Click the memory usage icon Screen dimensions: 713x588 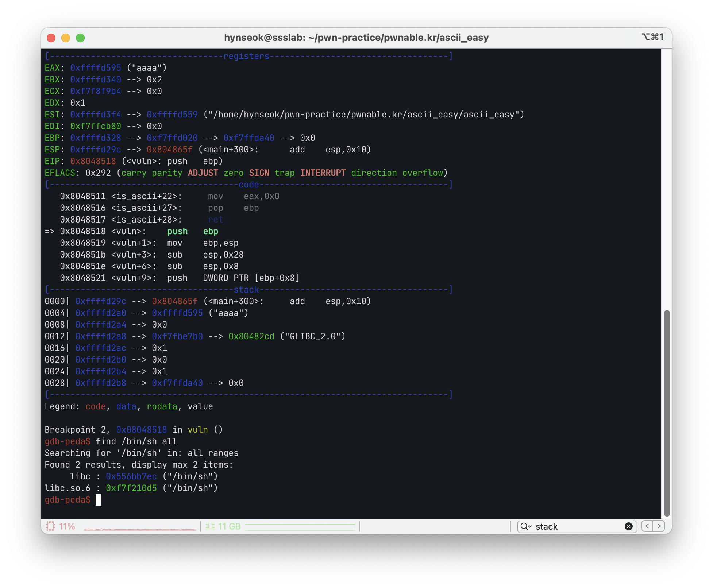(x=210, y=526)
